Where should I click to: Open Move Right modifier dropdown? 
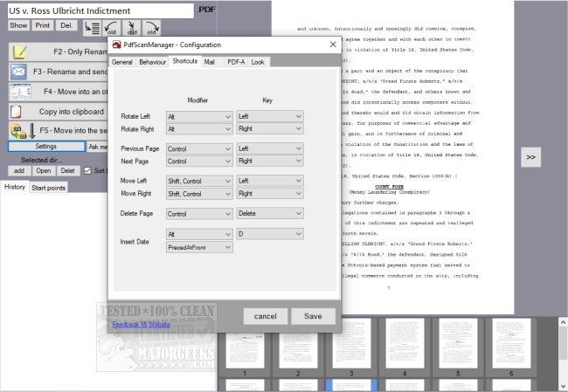[199, 194]
